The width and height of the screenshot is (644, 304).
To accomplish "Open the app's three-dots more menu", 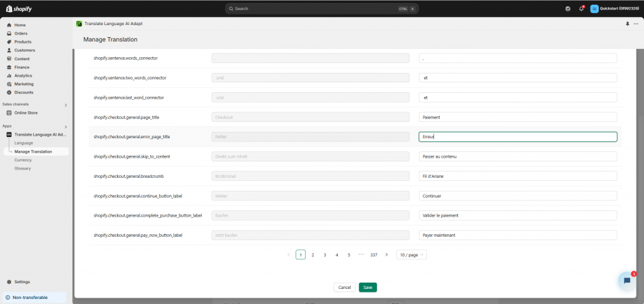I will pos(635,23).
